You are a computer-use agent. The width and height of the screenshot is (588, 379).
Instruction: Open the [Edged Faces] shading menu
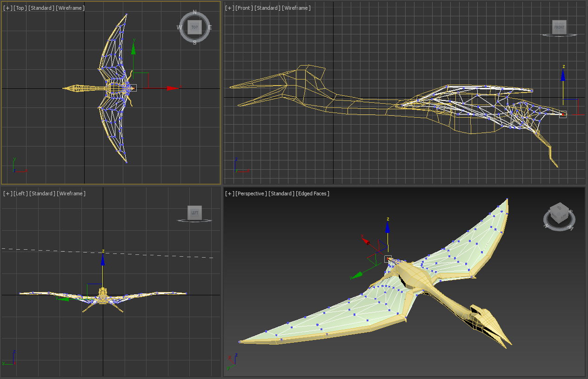click(312, 193)
